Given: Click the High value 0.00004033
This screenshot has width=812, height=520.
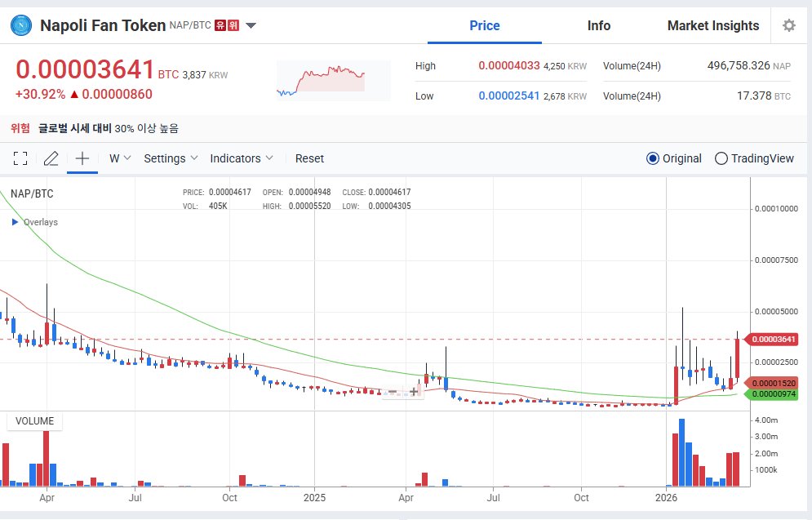Looking at the screenshot, I should (x=509, y=66).
